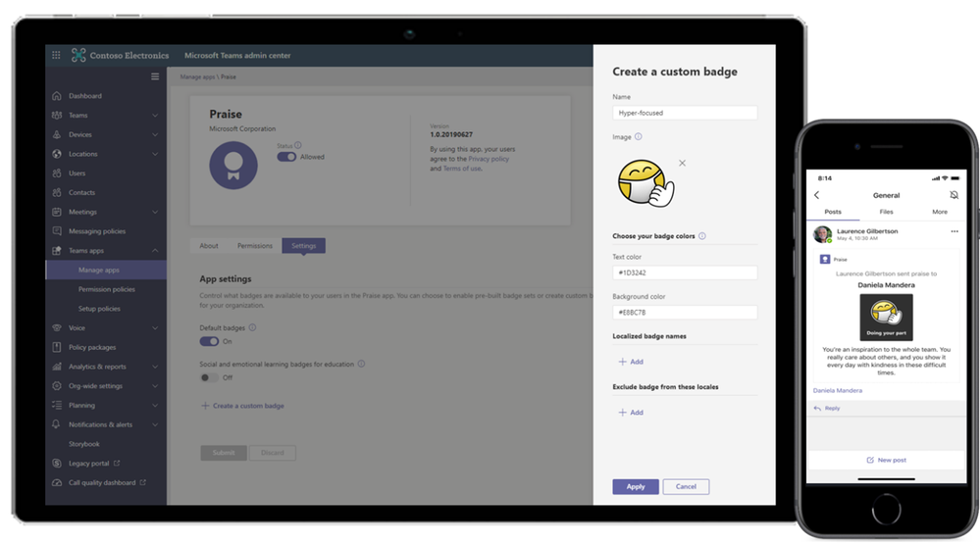
Task: Click the badge Name input field
Action: pyautogui.click(x=685, y=113)
